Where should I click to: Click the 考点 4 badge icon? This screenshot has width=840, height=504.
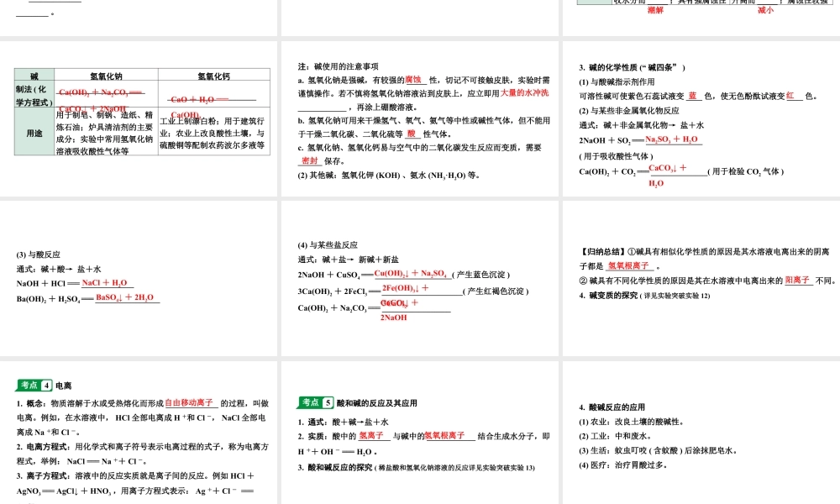35,385
